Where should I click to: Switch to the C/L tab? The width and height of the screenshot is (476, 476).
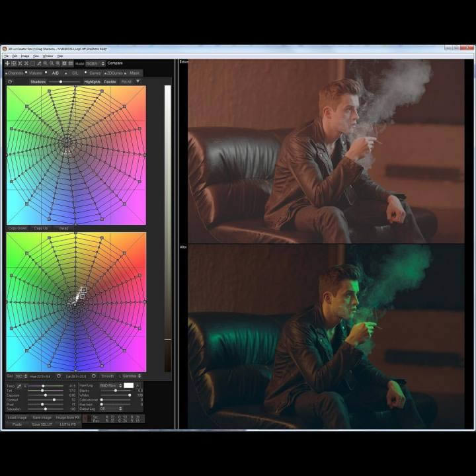coord(75,73)
